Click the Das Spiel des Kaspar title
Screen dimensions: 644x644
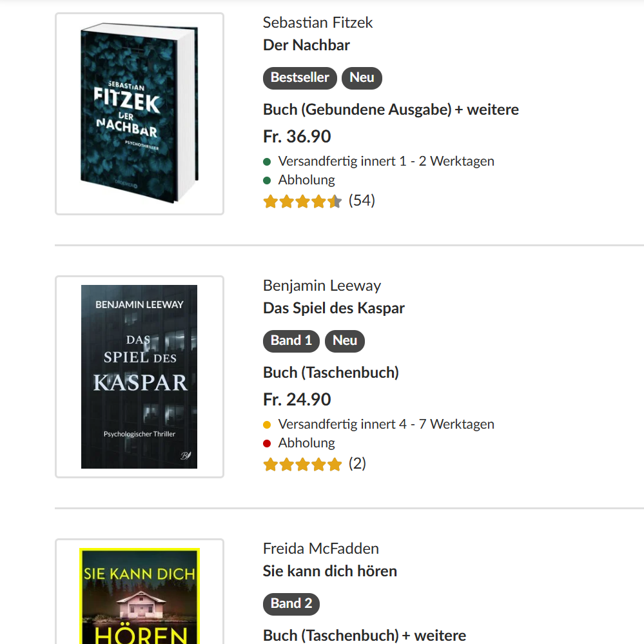(334, 308)
